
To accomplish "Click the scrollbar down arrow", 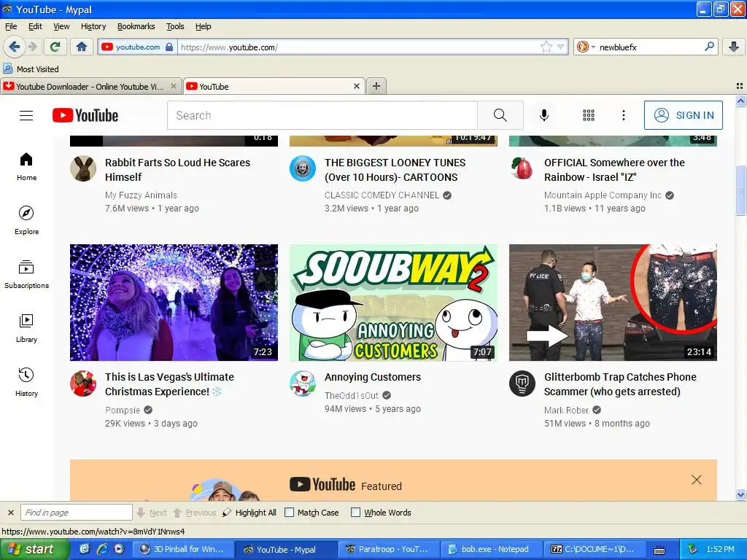I will 740,495.
